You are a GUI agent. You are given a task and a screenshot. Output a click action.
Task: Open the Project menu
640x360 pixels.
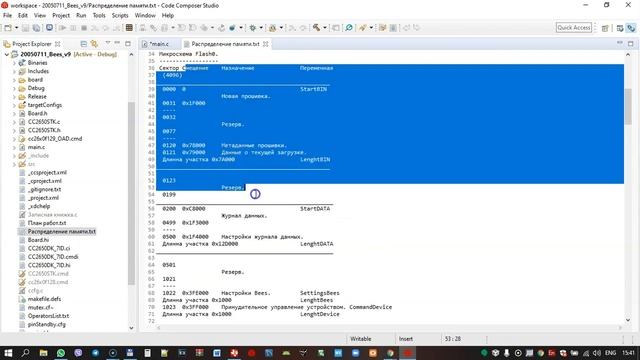point(61,16)
